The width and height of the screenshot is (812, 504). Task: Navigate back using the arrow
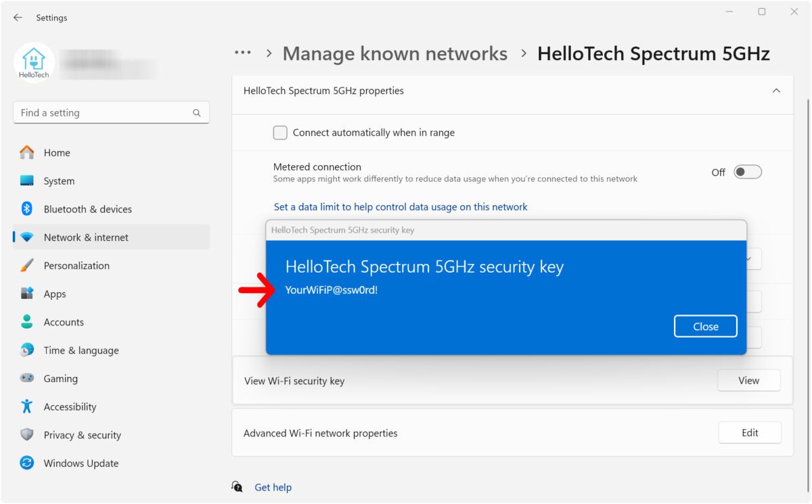coord(18,18)
